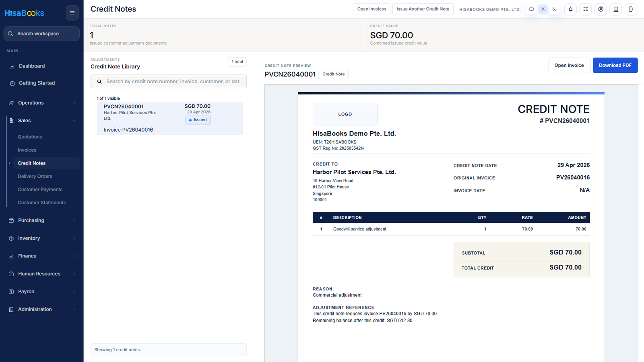Click Issue Another Credit Note button

tap(423, 9)
